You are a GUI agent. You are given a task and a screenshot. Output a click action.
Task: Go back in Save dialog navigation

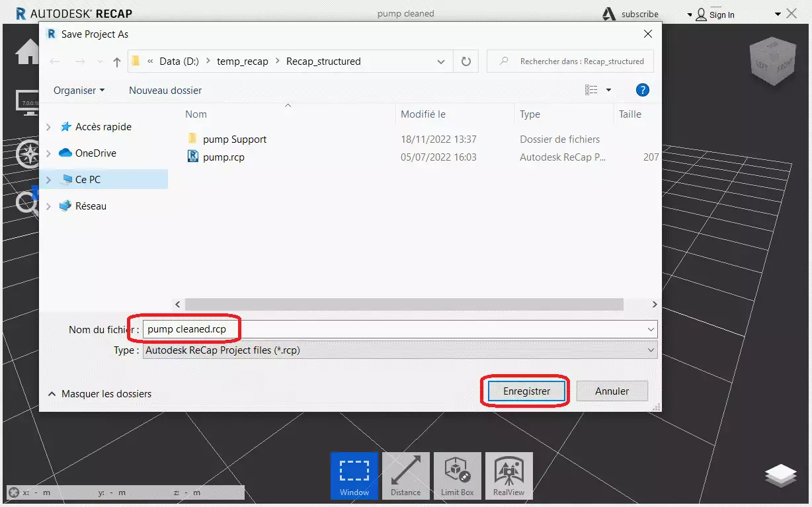[55, 61]
